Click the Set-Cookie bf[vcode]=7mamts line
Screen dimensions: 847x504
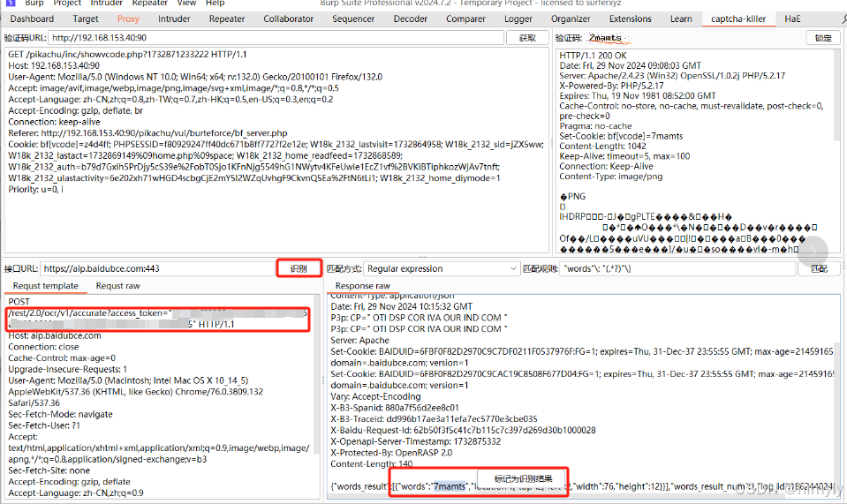pos(621,136)
